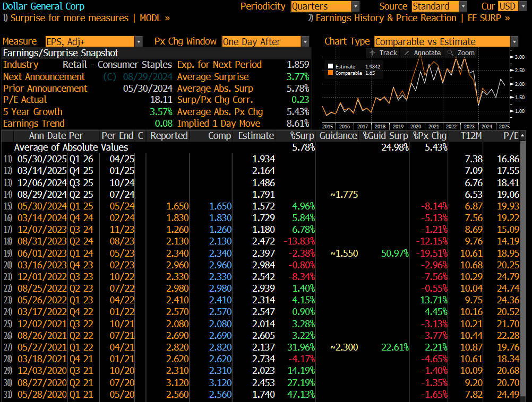Image resolution: width=532 pixels, height=402 pixels.
Task: Click the -13.83% surprise value
Action: [299, 241]
